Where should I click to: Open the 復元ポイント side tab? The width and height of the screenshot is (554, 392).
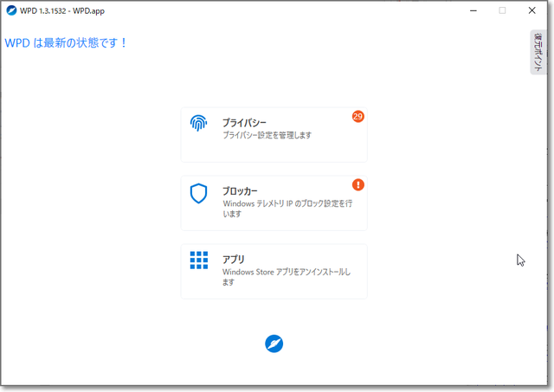click(538, 53)
